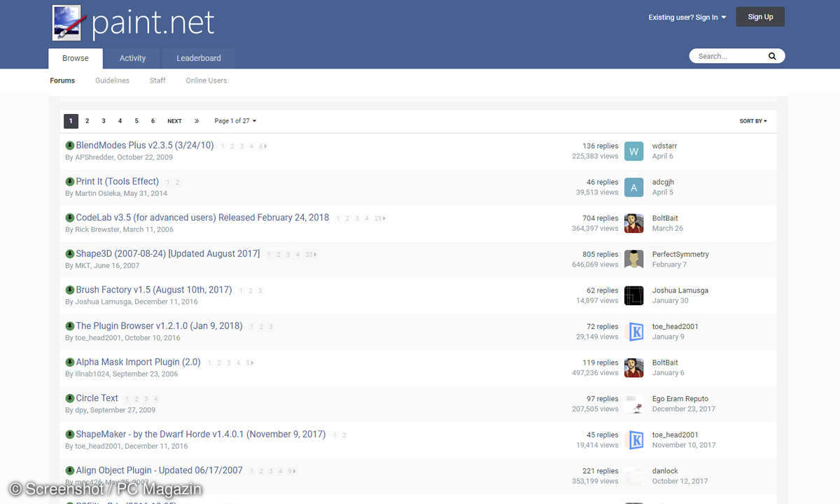
Task: Jump to last page of BlendModes topic
Action: [263, 146]
